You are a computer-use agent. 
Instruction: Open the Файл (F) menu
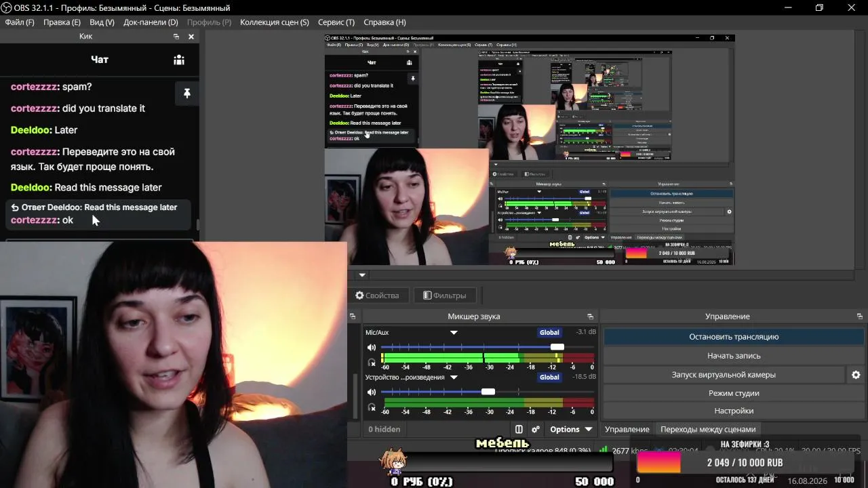click(20, 22)
